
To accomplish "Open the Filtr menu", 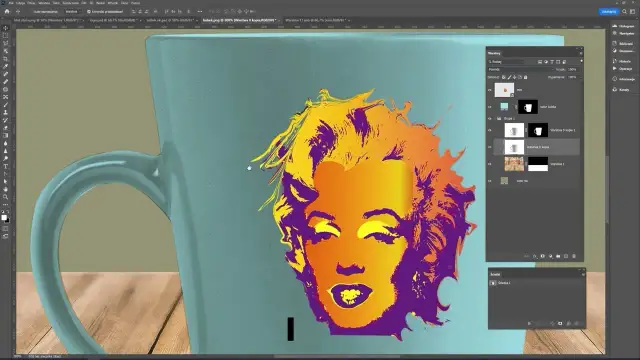I will point(83,3).
